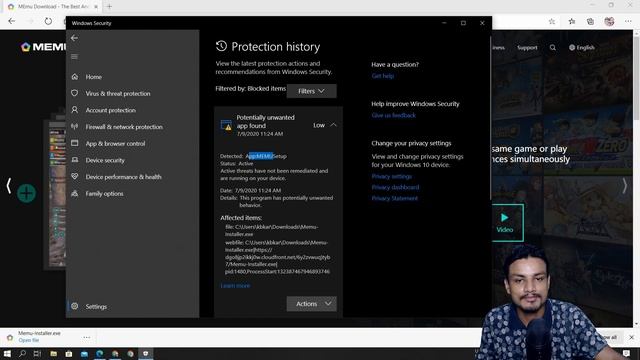Click the threat warning icon
Image resolution: width=640 pixels, height=360 pixels.
(x=227, y=125)
